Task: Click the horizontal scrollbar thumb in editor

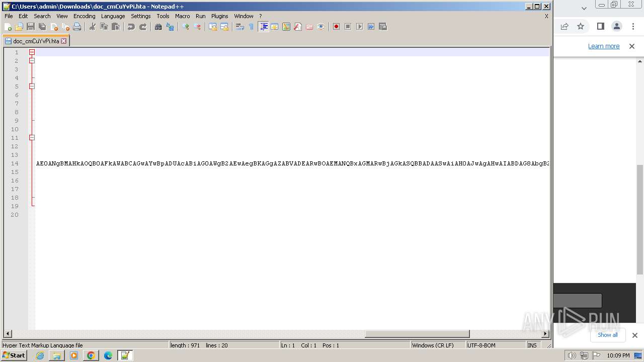Action: coord(417,334)
